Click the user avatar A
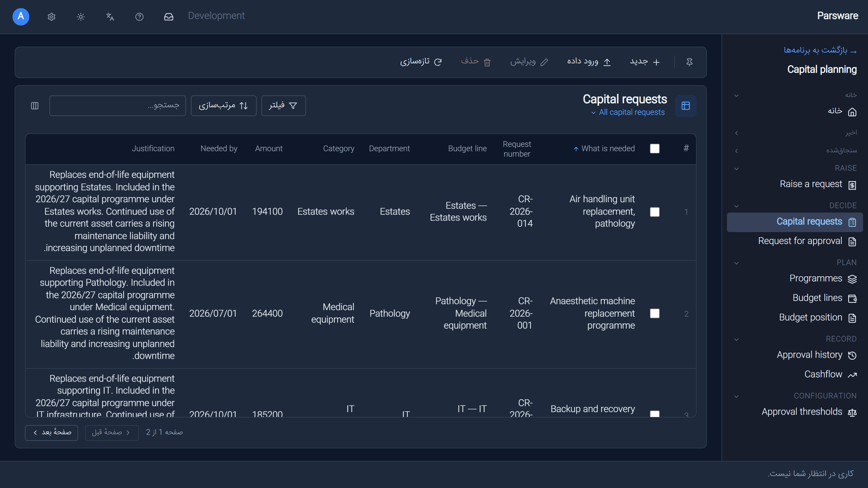 (x=21, y=17)
